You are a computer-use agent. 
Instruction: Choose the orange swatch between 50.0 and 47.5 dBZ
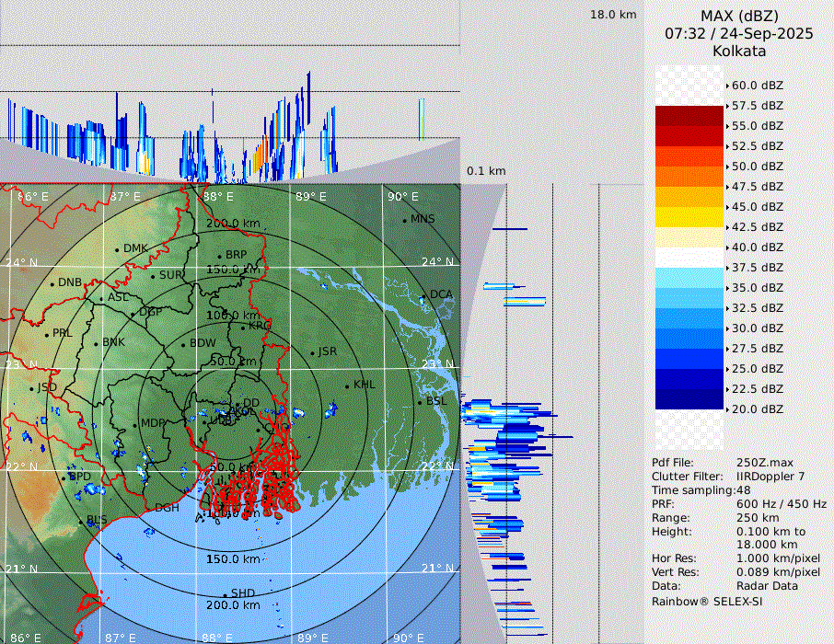tap(689, 177)
